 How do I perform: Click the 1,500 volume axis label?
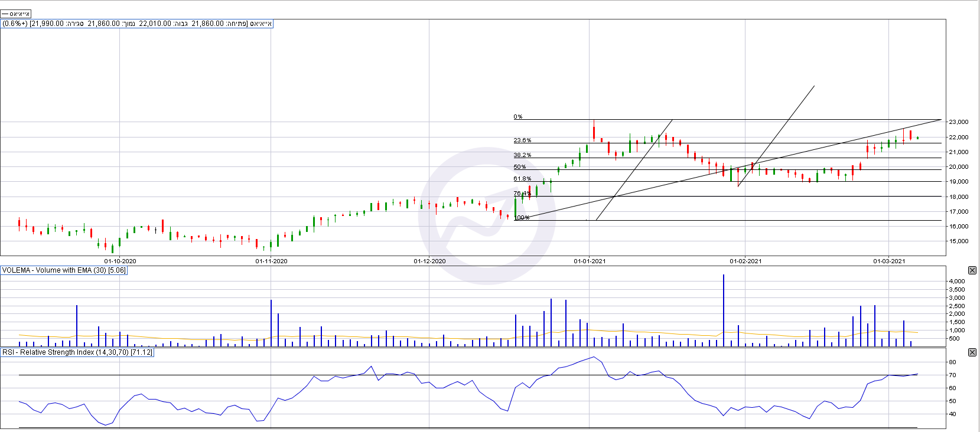pyautogui.click(x=957, y=322)
